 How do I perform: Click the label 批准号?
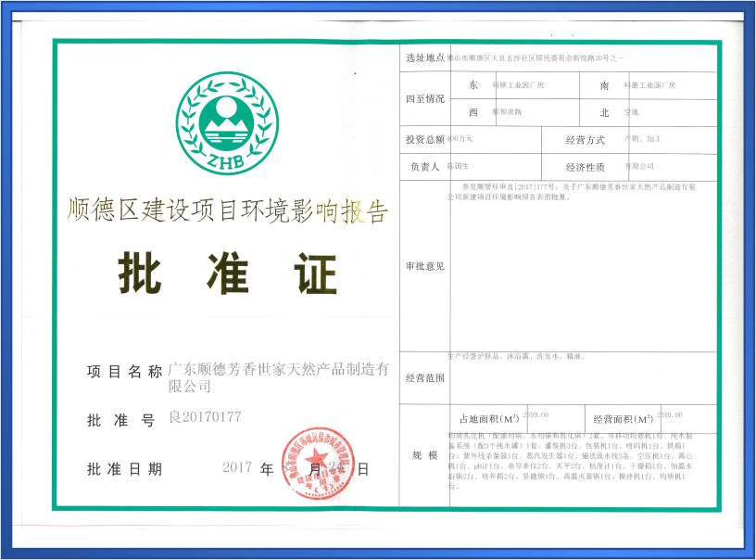click(x=120, y=420)
